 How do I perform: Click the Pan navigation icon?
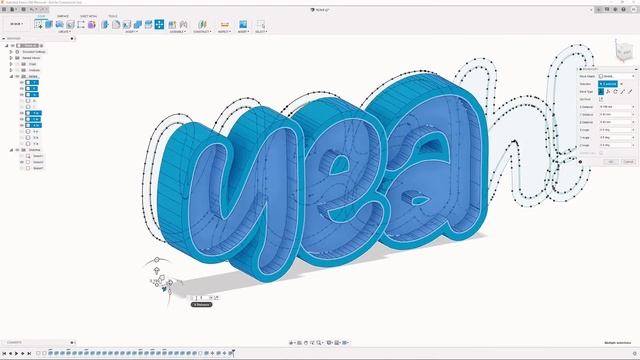(x=306, y=343)
